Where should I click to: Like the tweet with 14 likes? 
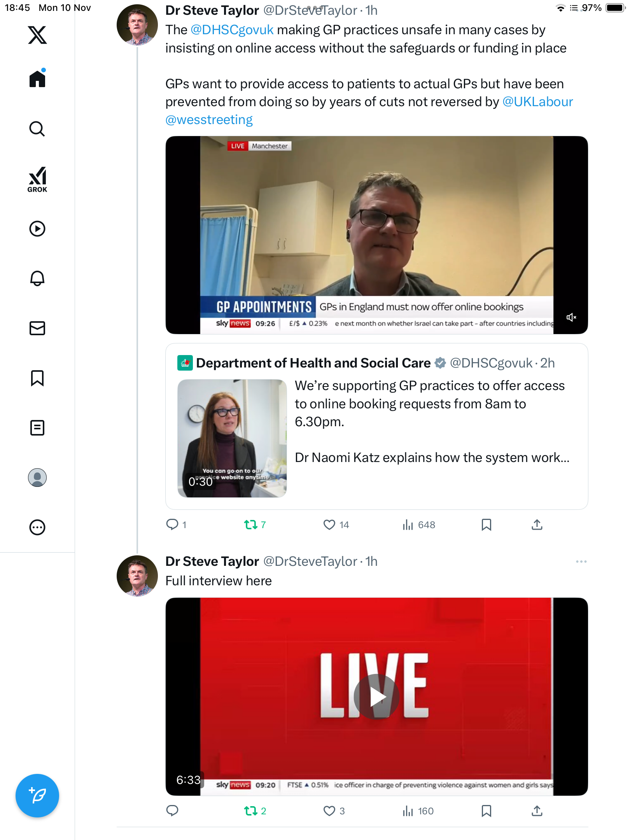329,525
